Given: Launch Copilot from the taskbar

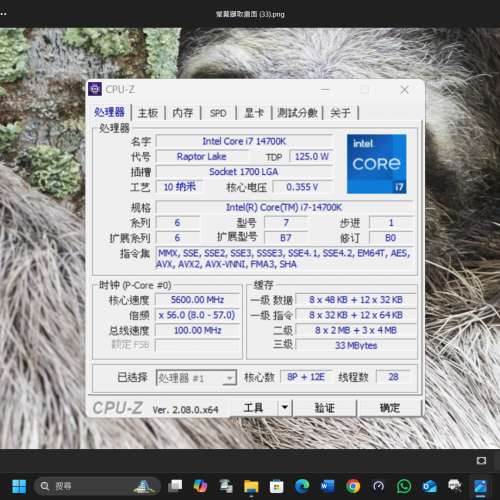Looking at the screenshot, I should [x=200, y=486].
